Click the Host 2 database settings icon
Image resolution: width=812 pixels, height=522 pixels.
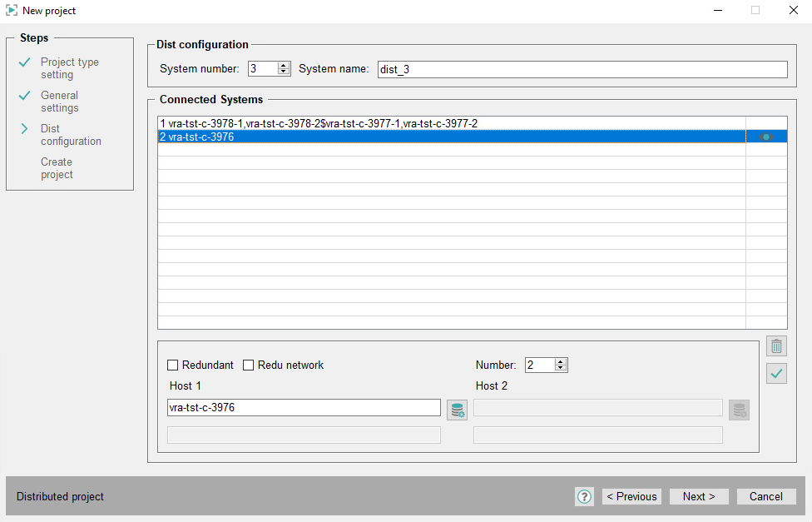(739, 410)
